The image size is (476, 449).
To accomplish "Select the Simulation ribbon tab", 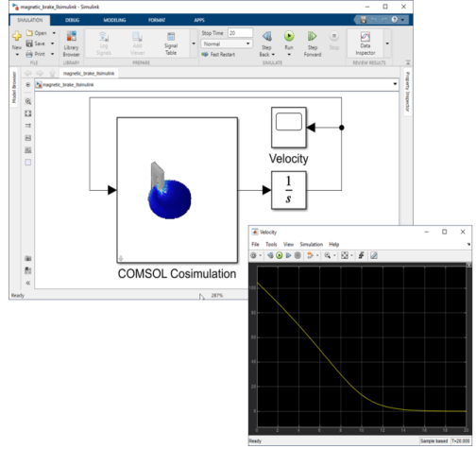I will pyautogui.click(x=30, y=20).
